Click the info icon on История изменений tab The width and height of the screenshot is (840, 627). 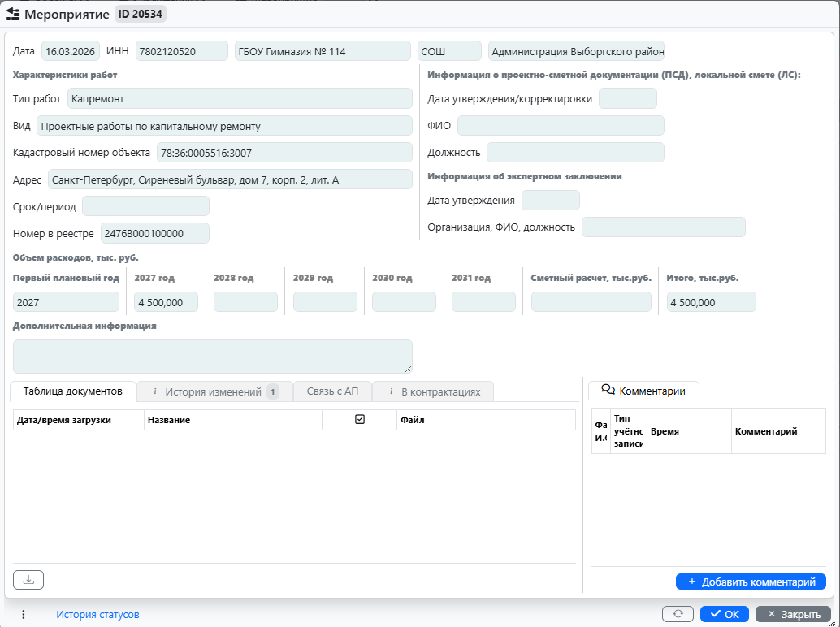(x=154, y=391)
